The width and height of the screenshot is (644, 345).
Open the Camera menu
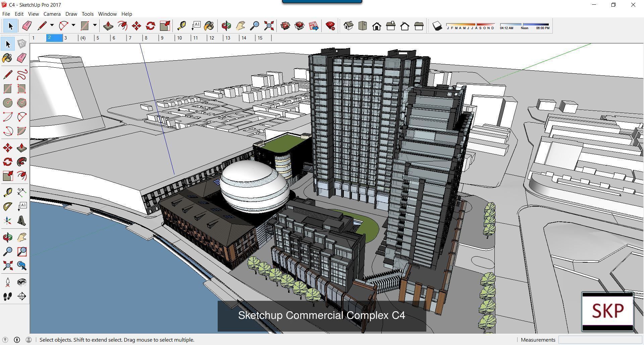[52, 14]
